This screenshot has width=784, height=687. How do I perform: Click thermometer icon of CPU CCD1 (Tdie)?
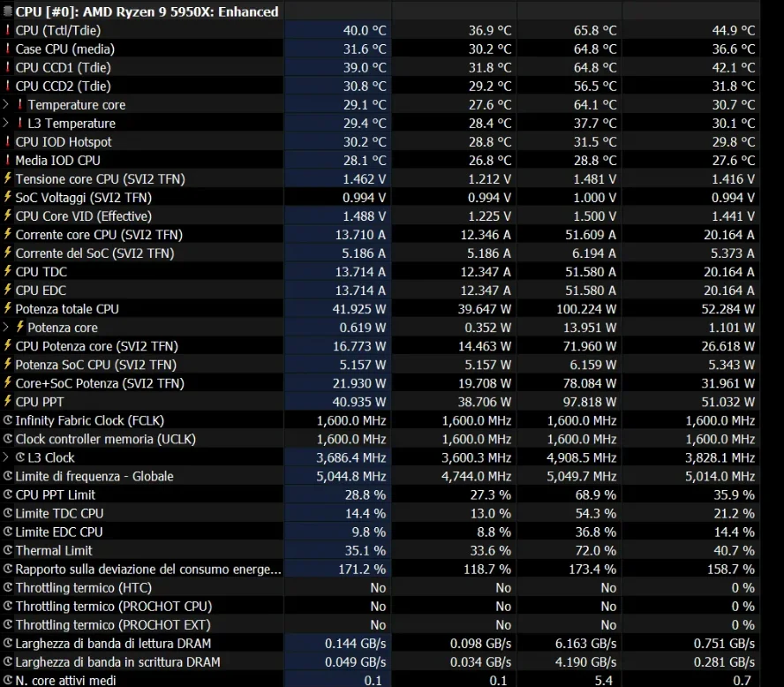coord(7,67)
